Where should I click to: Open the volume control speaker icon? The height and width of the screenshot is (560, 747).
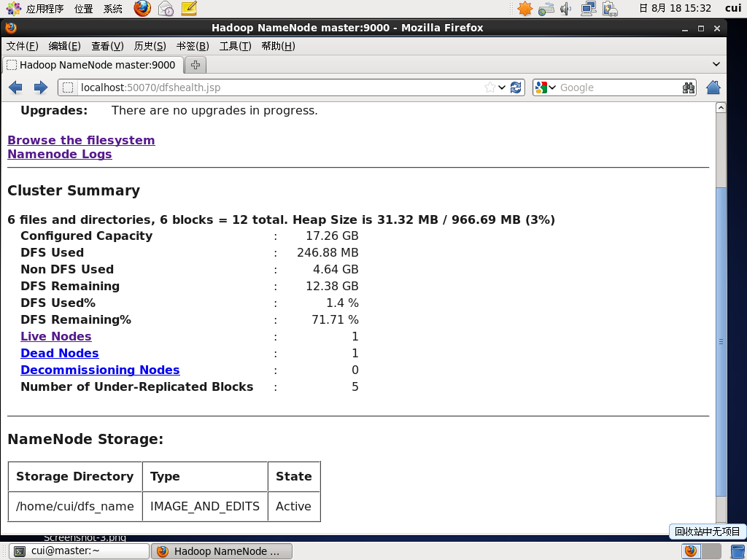(566, 9)
